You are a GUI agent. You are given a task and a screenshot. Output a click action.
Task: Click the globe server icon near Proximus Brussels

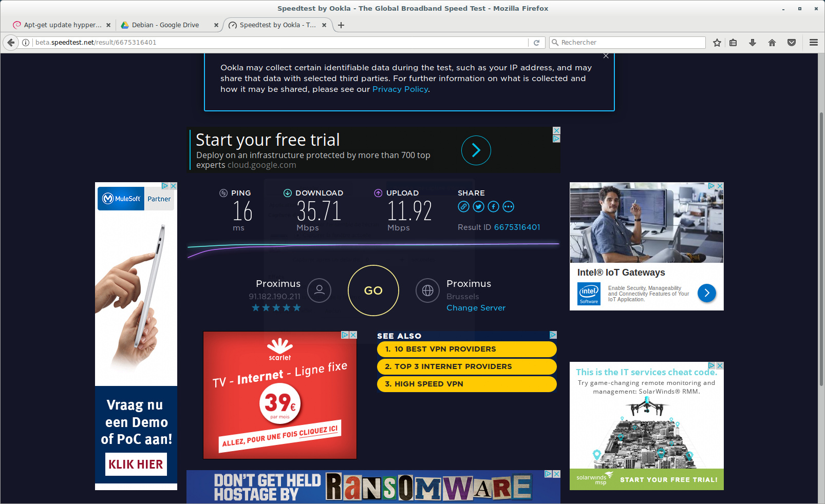point(427,290)
